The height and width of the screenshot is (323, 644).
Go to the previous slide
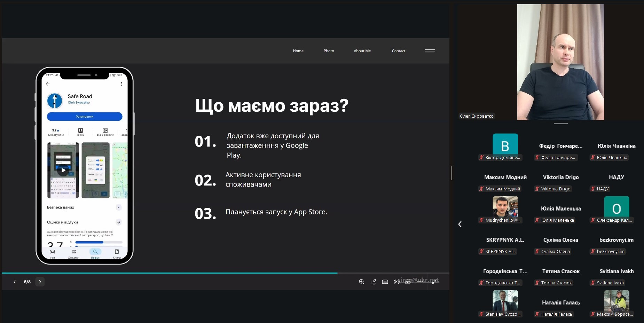click(x=15, y=282)
